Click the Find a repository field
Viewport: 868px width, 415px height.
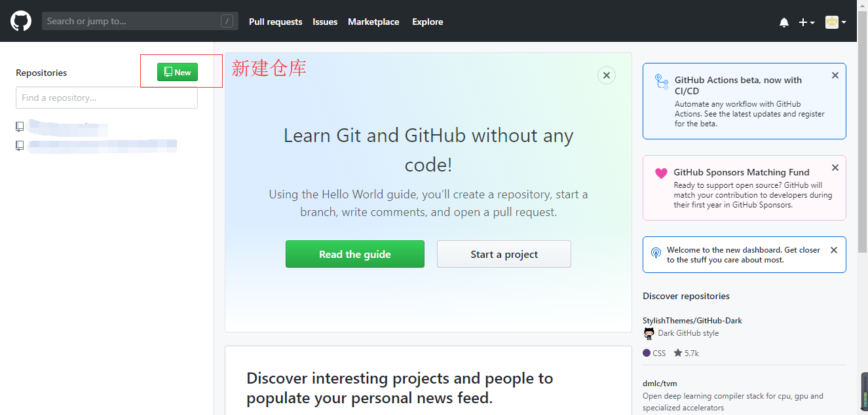pos(107,98)
